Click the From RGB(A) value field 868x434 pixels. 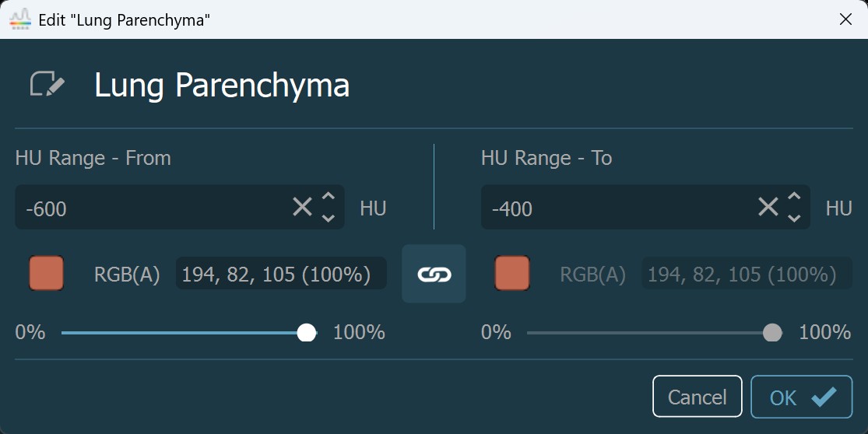(280, 274)
